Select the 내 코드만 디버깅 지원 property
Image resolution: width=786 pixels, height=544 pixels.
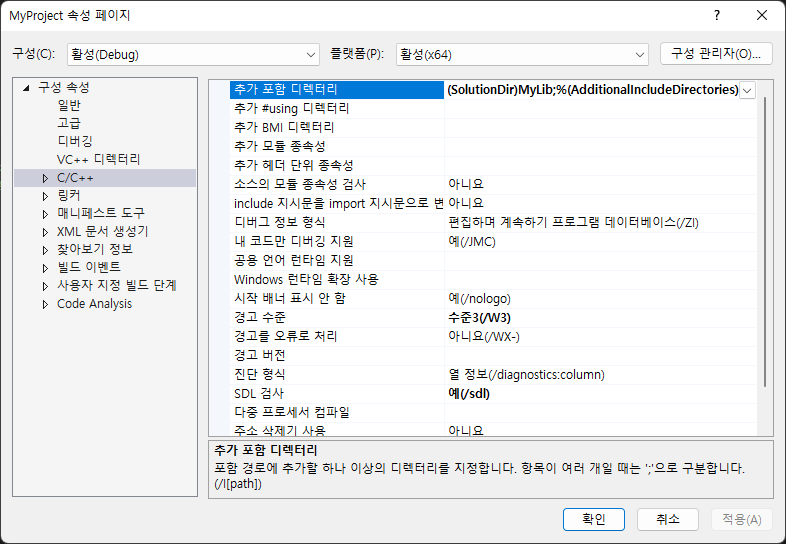(x=337, y=241)
